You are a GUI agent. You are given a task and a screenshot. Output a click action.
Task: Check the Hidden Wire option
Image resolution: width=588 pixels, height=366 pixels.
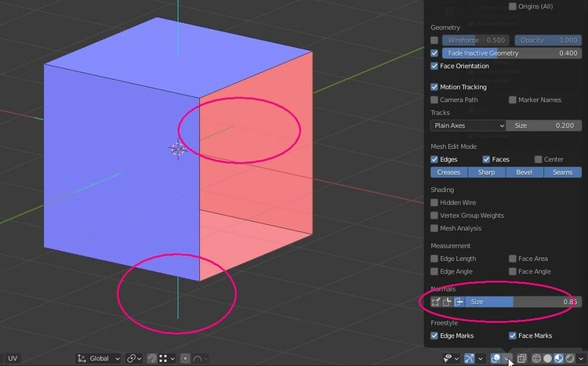point(435,203)
